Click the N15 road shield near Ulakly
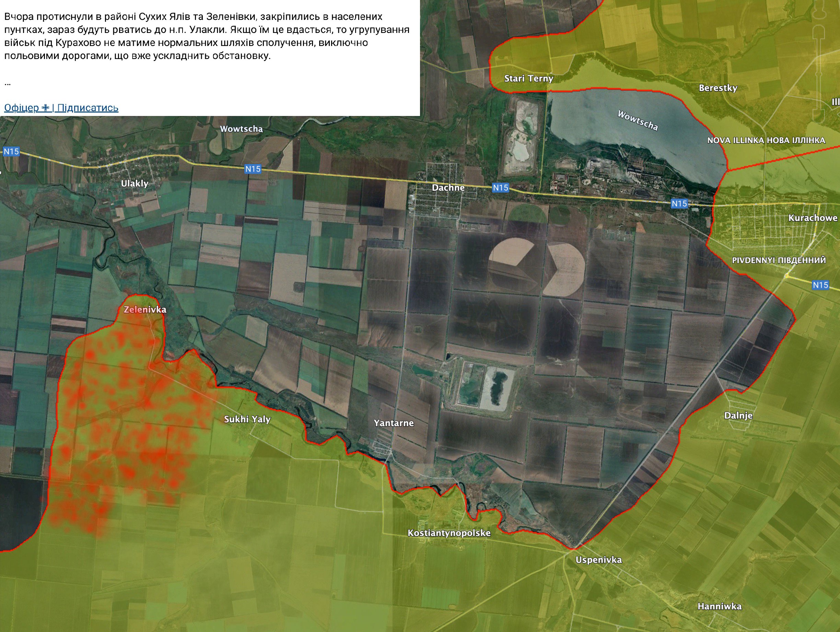The image size is (840, 632). pyautogui.click(x=11, y=152)
